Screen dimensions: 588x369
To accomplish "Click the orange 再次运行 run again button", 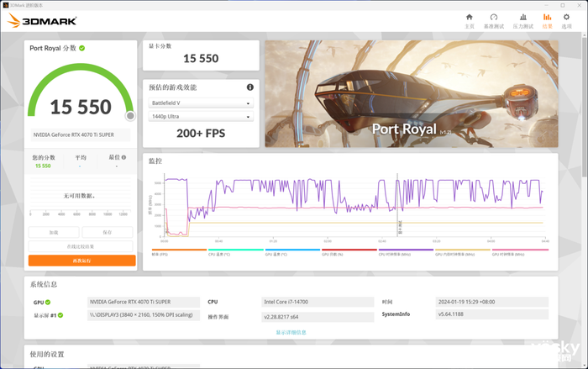I will pos(81,261).
